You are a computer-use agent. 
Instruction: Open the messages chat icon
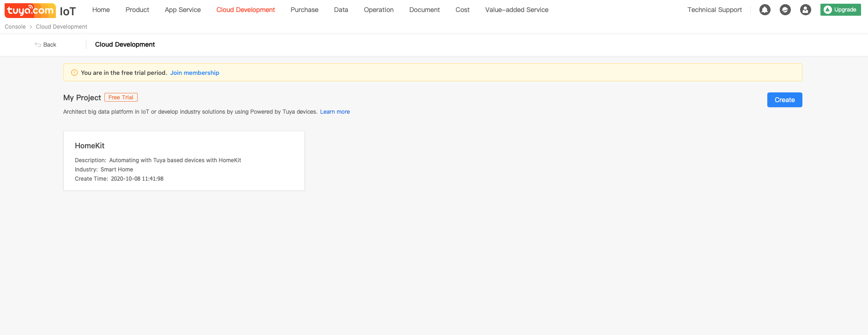click(x=785, y=10)
